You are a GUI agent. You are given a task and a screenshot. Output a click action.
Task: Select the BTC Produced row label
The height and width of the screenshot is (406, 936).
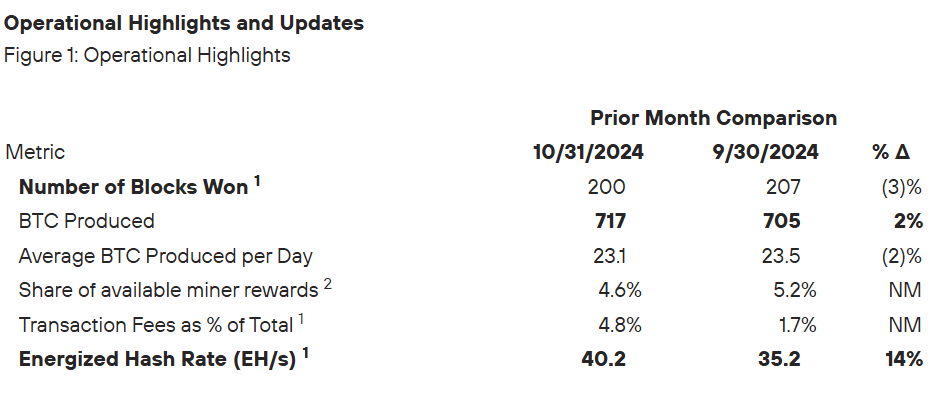tap(87, 221)
